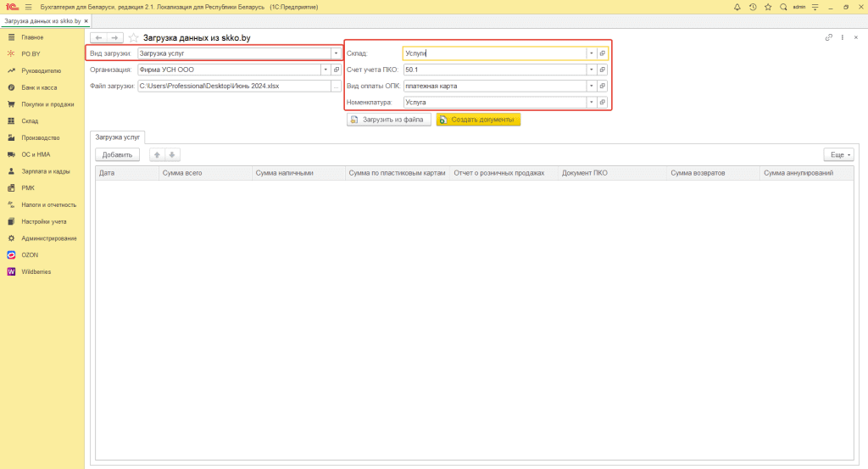Copy link to this form icon
The width and height of the screenshot is (868, 469).
pyautogui.click(x=828, y=38)
